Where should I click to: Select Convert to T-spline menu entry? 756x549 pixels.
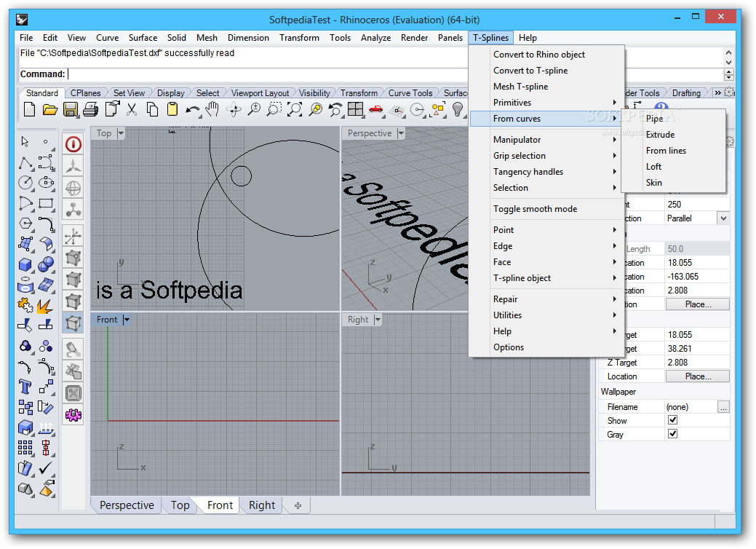pos(546,71)
